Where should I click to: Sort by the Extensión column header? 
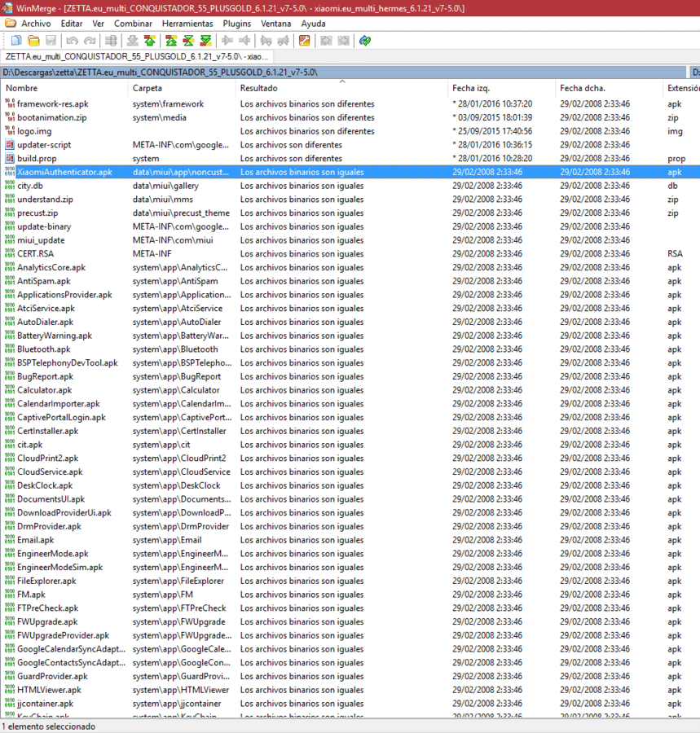[682, 88]
